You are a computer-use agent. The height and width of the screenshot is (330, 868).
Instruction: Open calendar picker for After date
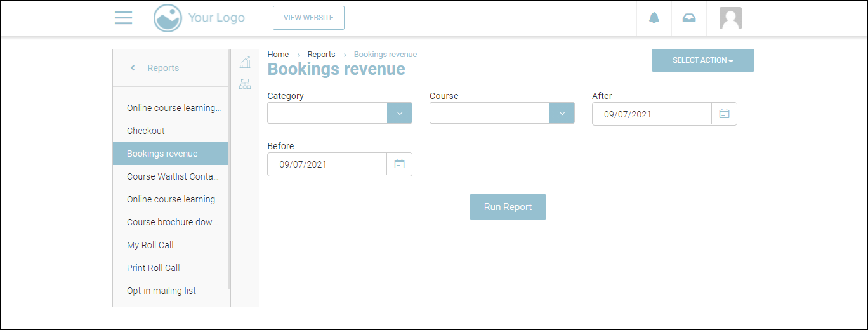coord(724,114)
